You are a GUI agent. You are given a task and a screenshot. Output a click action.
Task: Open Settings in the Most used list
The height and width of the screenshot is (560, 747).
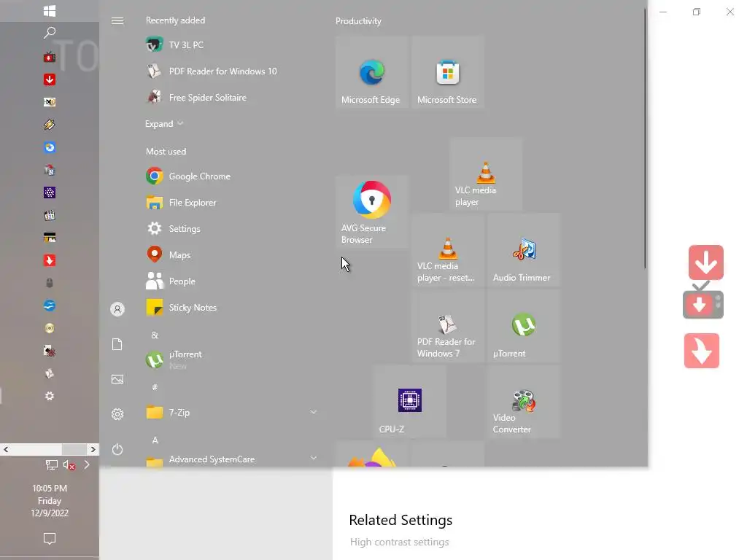click(231, 228)
